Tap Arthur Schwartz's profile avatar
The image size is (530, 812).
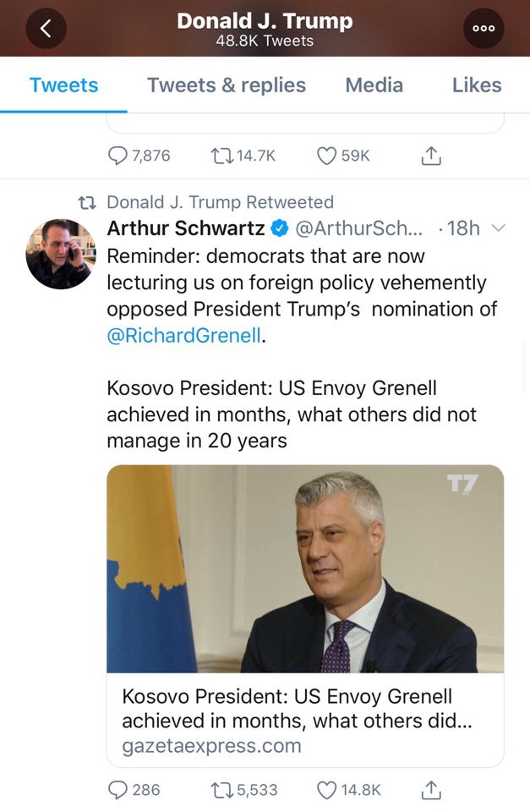[x=60, y=254]
